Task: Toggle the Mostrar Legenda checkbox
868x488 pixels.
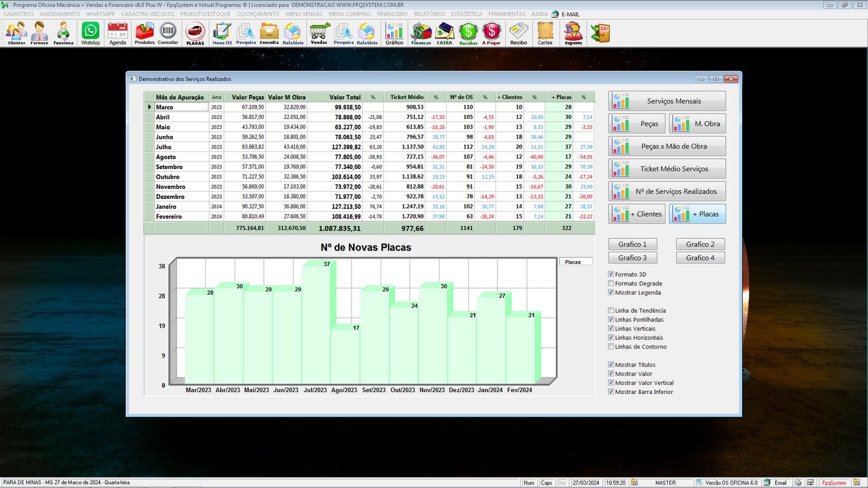Action: (x=611, y=293)
